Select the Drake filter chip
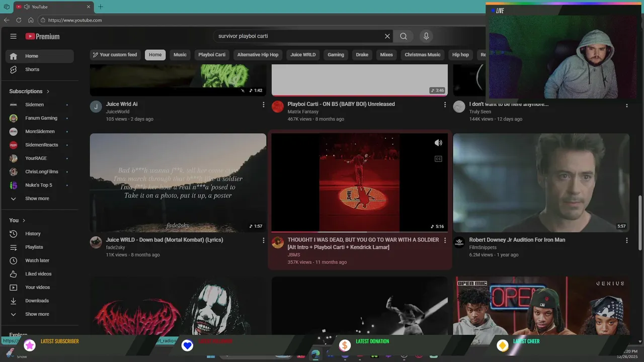Screen dimensions: 644x362 [362, 55]
